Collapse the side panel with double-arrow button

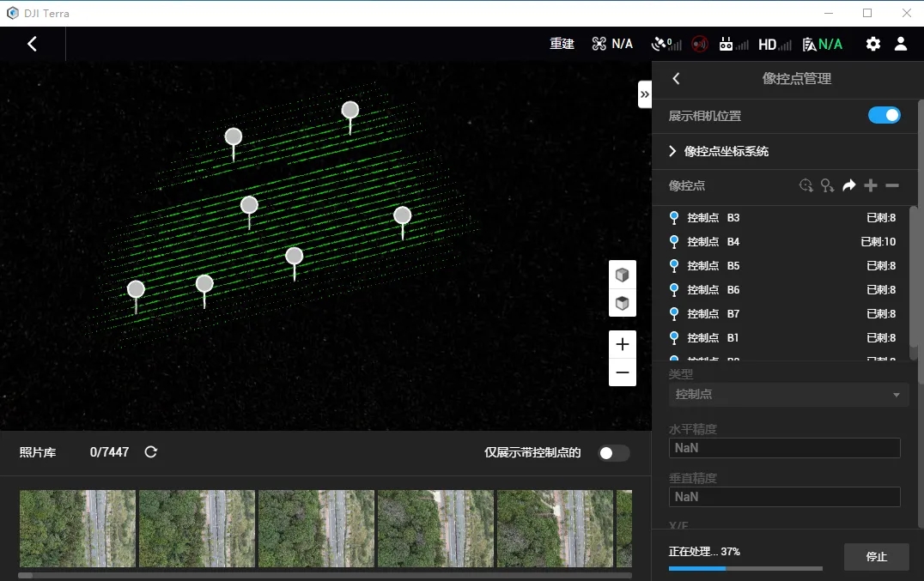[645, 94]
